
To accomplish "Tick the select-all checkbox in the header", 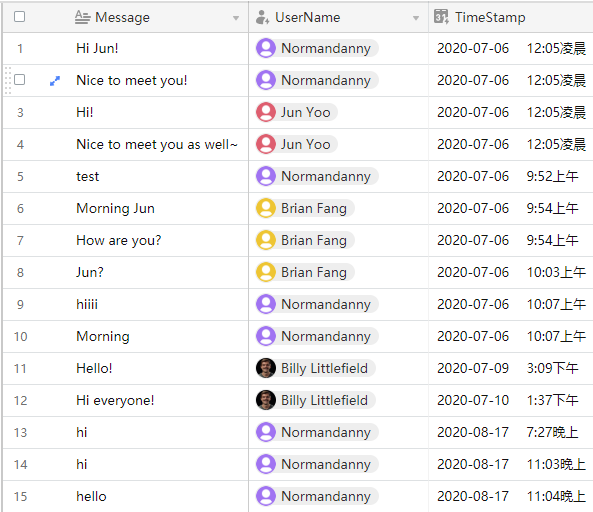I will click(x=19, y=17).
